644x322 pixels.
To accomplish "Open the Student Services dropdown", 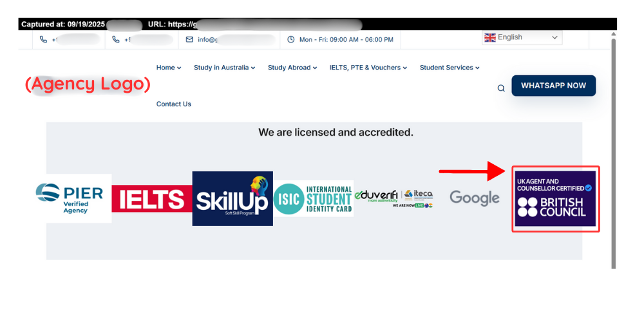I will pyautogui.click(x=450, y=68).
